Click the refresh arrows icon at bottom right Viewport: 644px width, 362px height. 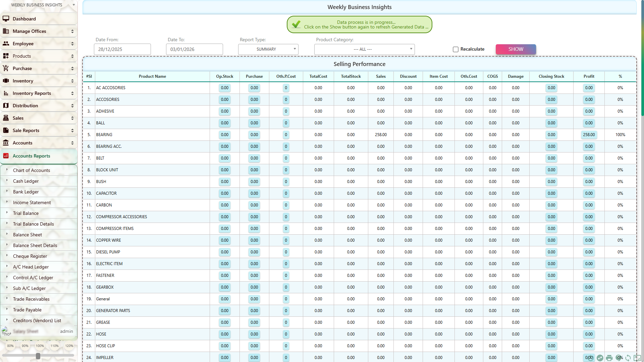click(x=628, y=358)
